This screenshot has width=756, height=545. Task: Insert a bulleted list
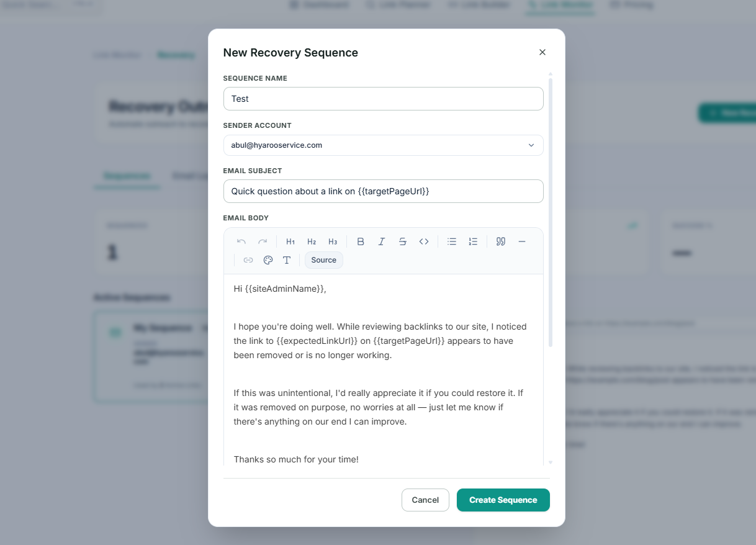(452, 241)
